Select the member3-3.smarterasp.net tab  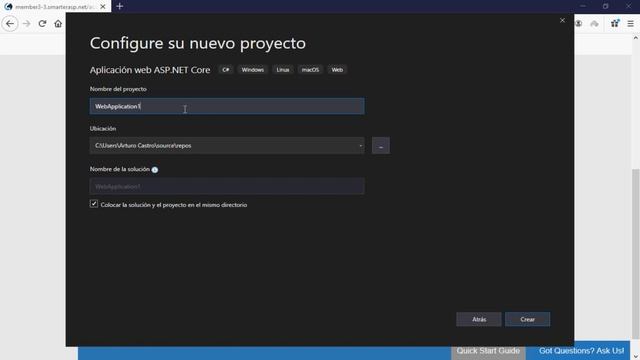coord(56,7)
